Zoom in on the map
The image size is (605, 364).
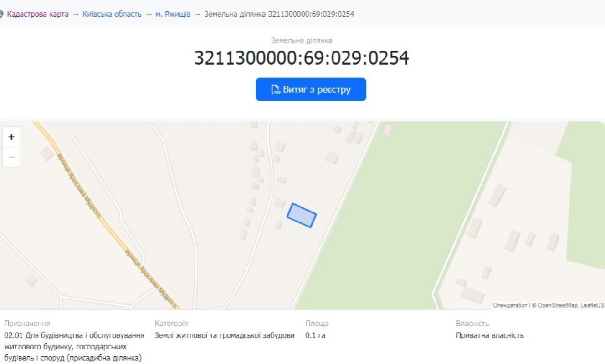pyautogui.click(x=11, y=137)
